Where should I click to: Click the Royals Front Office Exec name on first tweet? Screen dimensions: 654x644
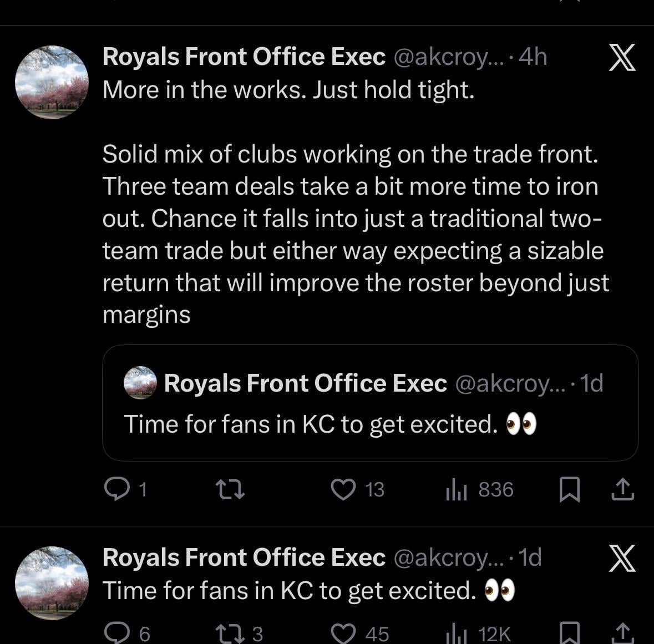pos(244,57)
